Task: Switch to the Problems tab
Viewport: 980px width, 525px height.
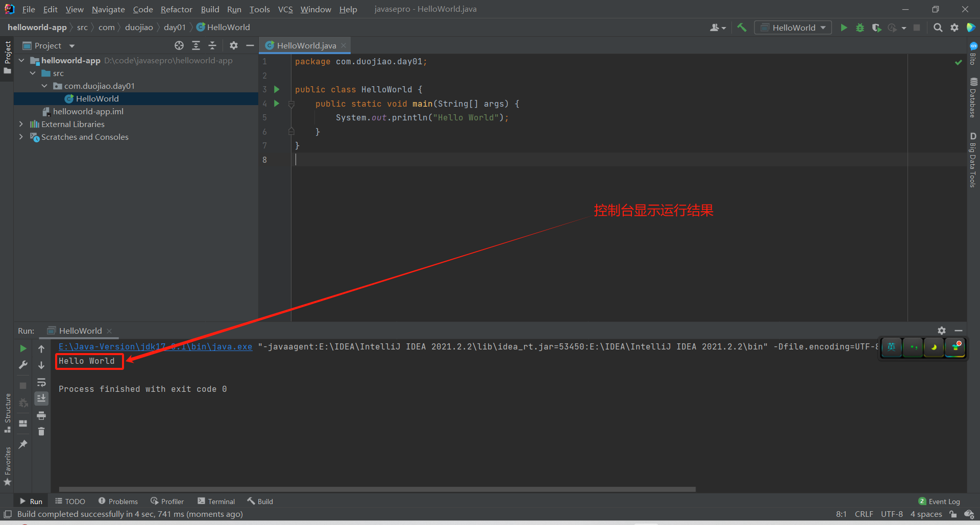Action: click(118, 502)
